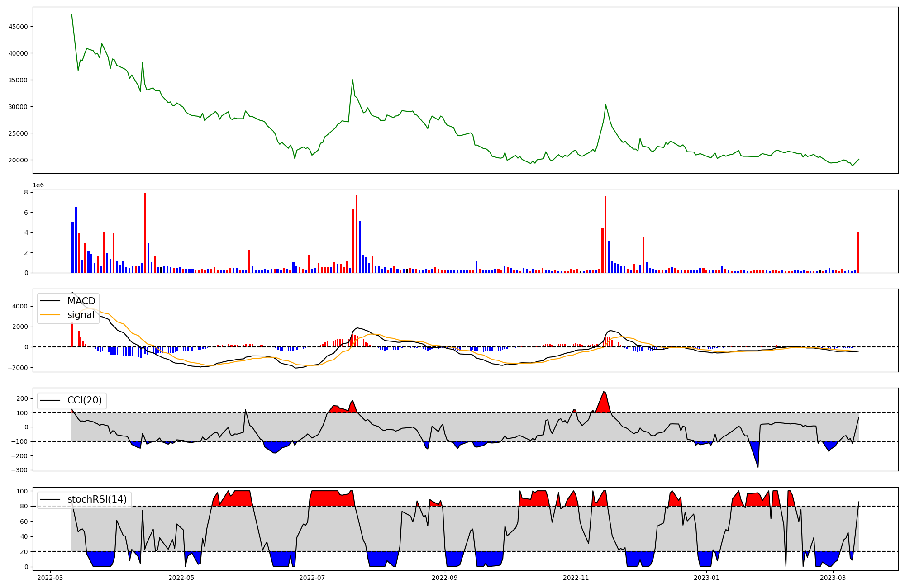Viewport: 905px width, 588px height.
Task: Click the last red volume bar at far right
Action: coord(857,252)
